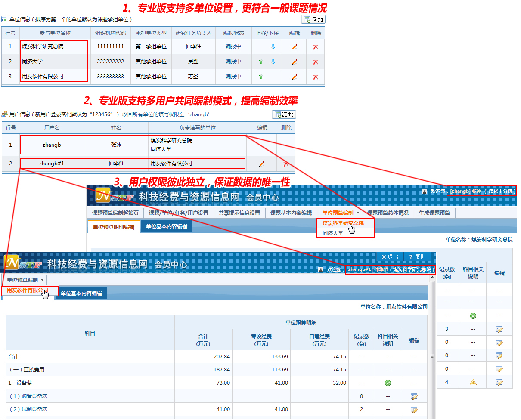Click the budget table's vertical scrollbar
521x420 pixels.
[x=432, y=344]
